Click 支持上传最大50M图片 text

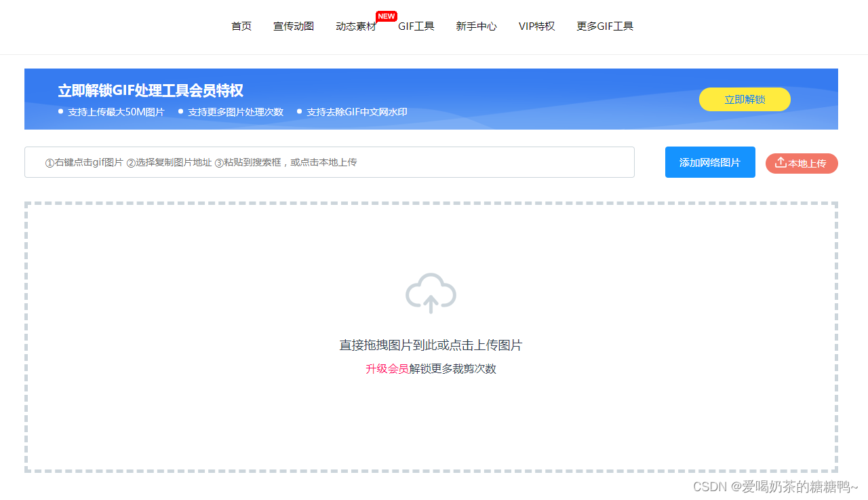tap(116, 112)
